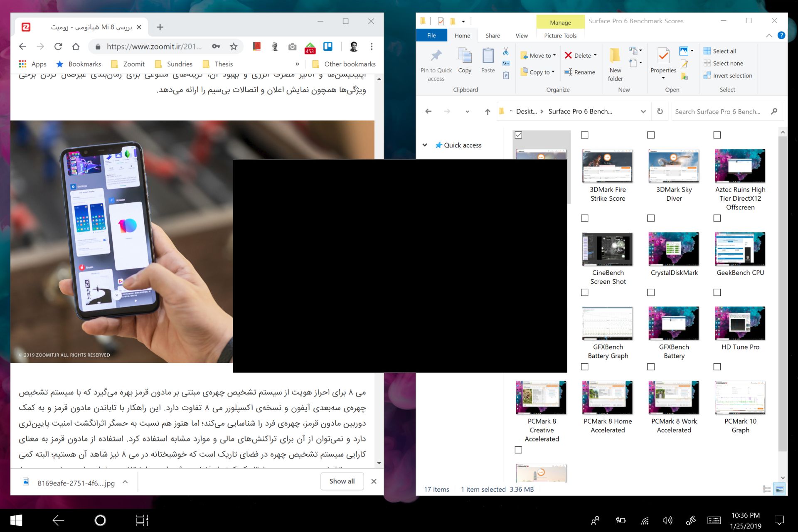The height and width of the screenshot is (532, 798).
Task: Open Windows Start menu
Action: click(16, 520)
